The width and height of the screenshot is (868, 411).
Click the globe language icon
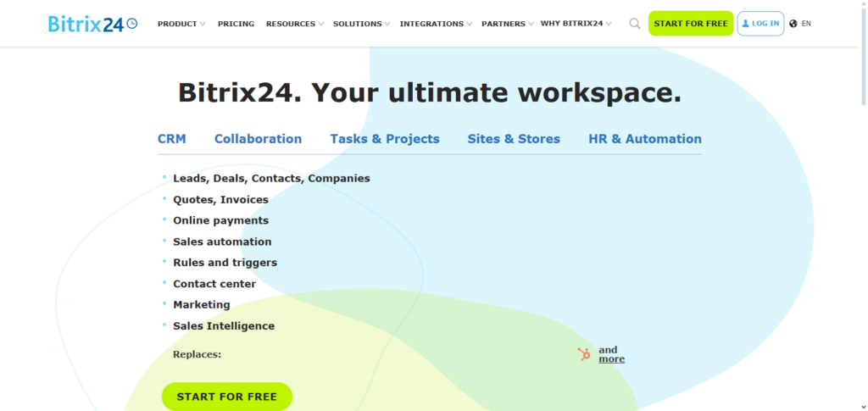pos(793,24)
